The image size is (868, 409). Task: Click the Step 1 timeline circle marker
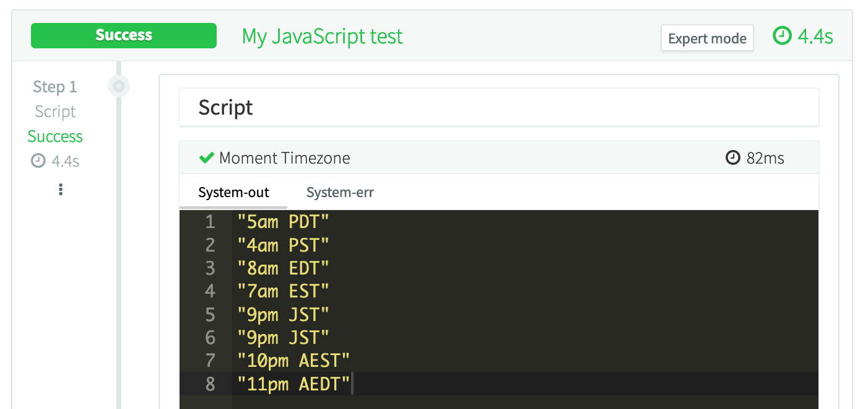(x=119, y=86)
